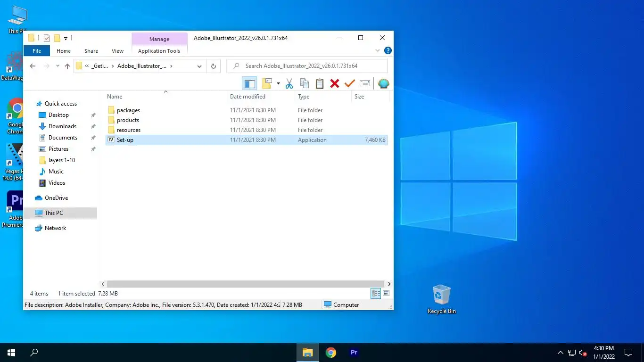Viewport: 644px width, 362px height.
Task: Open Pictures in navigation pane
Action: pyautogui.click(x=58, y=149)
